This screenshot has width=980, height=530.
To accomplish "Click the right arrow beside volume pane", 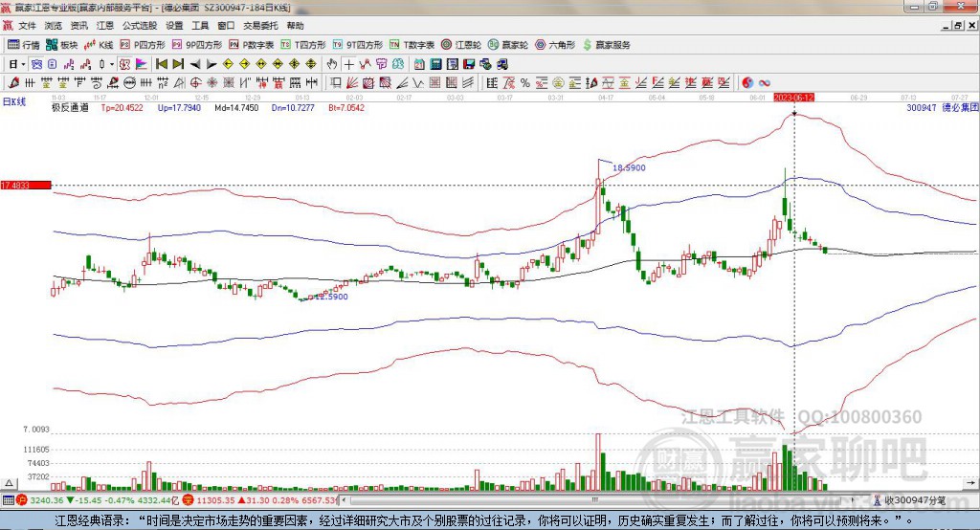I will [970, 483].
